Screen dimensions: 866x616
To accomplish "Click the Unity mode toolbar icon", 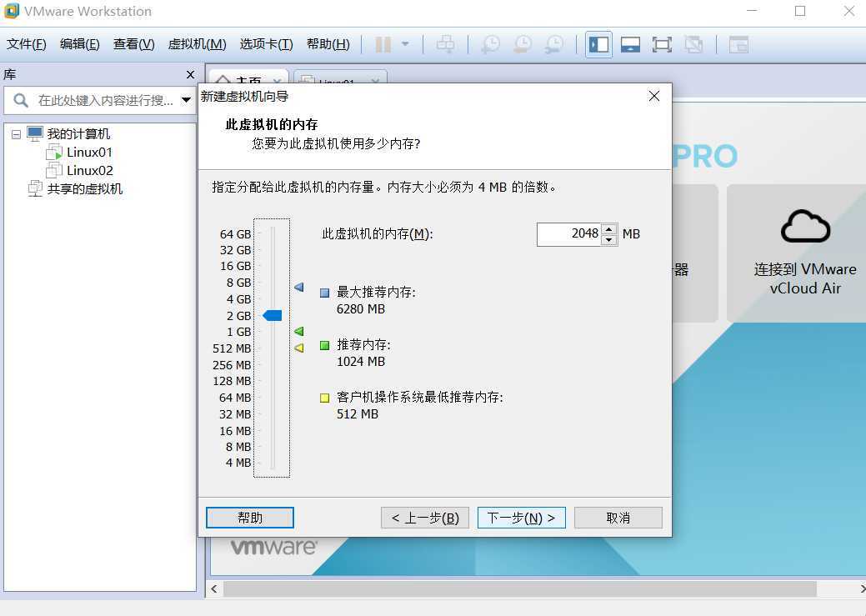I will coord(693,44).
